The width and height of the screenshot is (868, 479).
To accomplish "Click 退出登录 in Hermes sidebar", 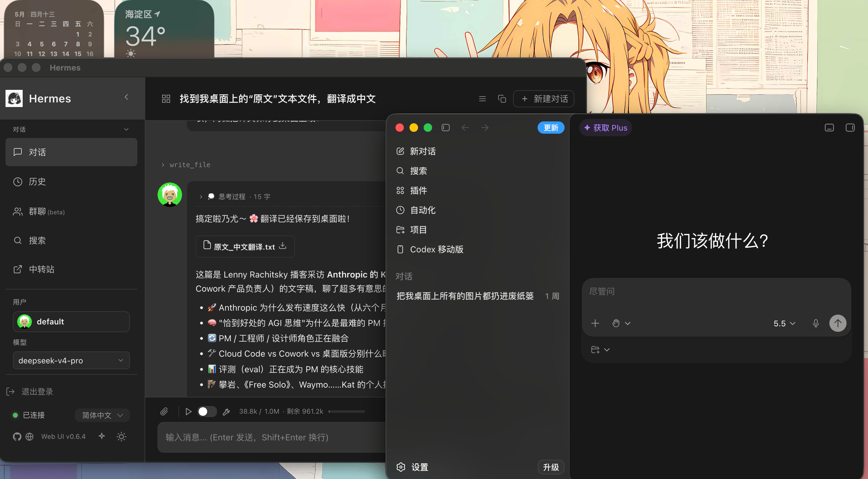I will click(30, 391).
